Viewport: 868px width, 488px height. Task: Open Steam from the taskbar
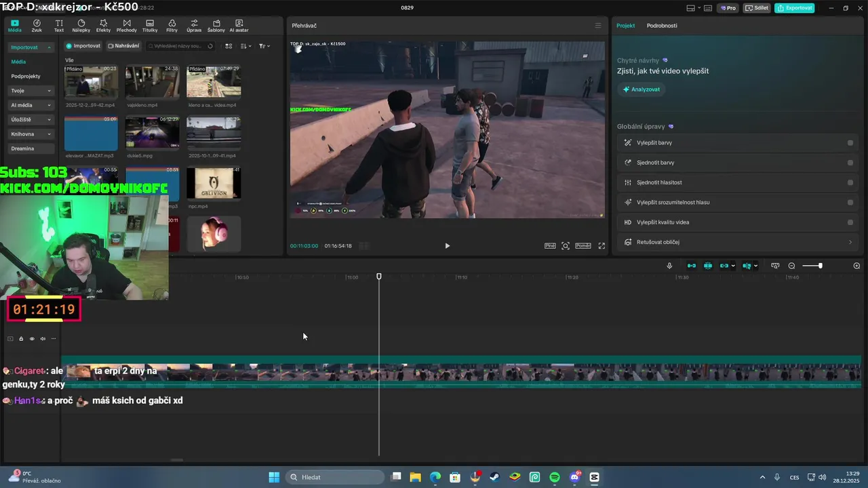click(x=495, y=477)
